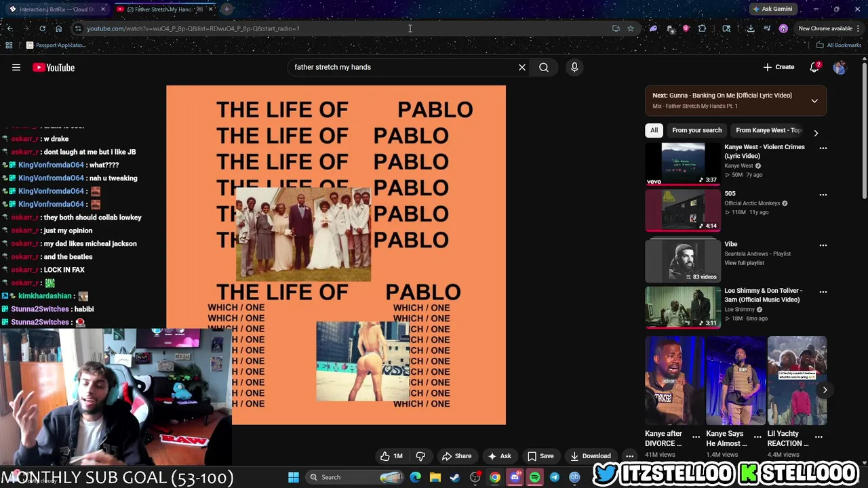Open the media controls icon in toolbar
Viewport: 868px width, 488px height.
click(767, 28)
